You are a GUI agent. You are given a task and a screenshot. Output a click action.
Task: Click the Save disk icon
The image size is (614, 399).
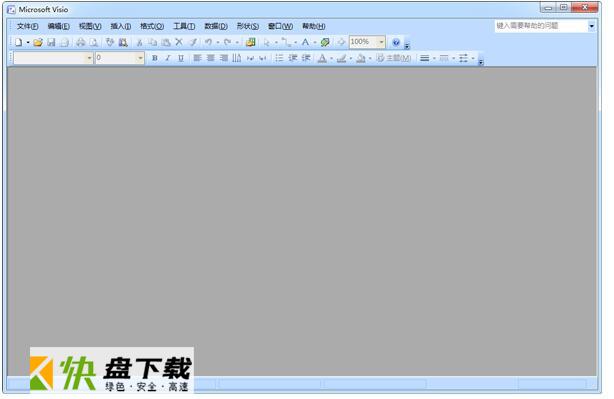[51, 42]
